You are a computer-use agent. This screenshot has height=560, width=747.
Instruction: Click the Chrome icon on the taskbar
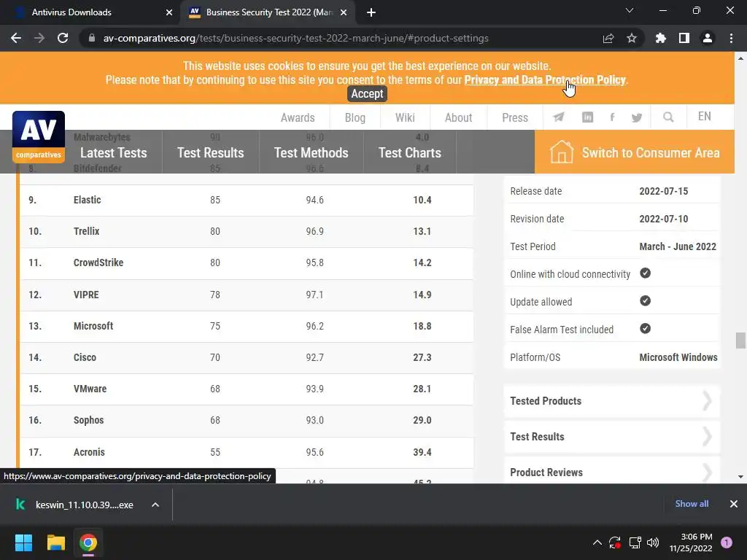tap(88, 542)
